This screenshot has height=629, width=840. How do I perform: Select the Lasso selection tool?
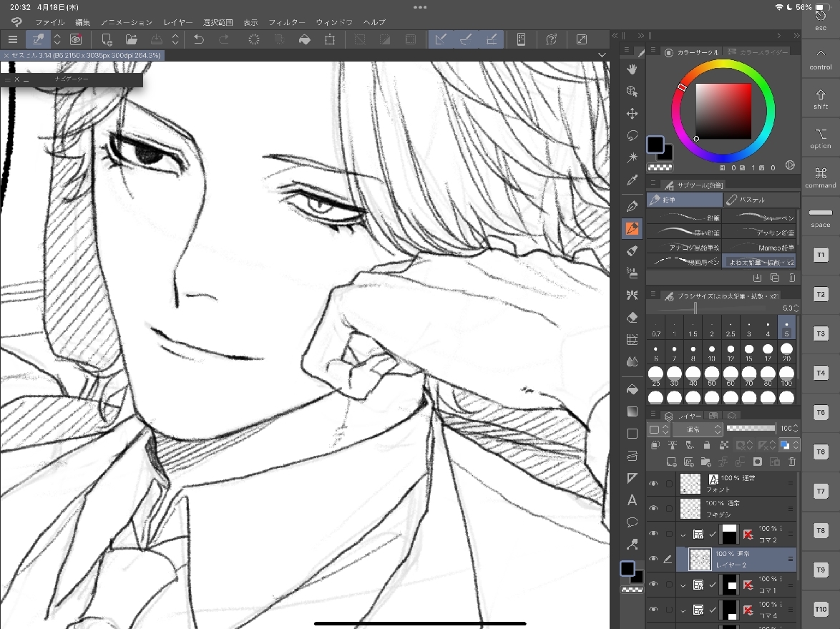(632, 135)
